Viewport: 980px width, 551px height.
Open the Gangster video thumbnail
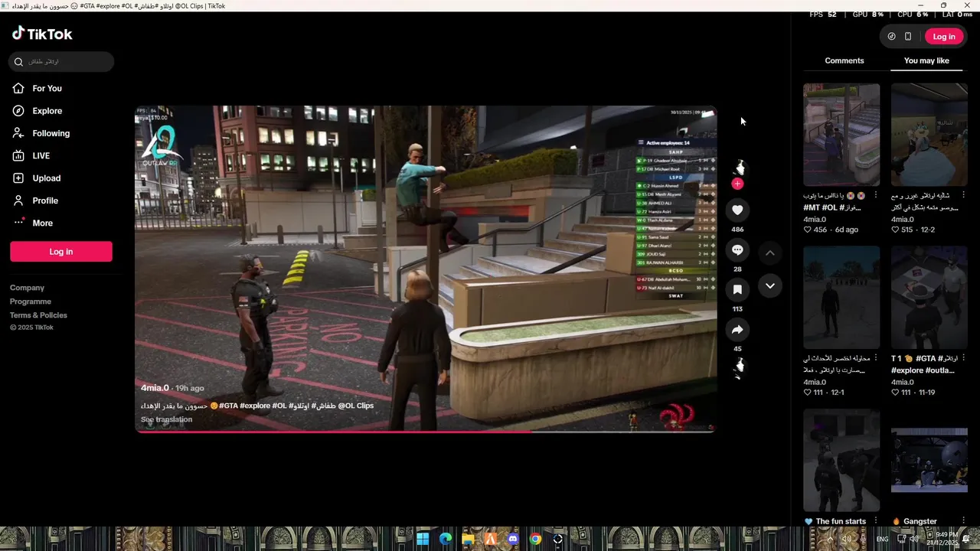(x=929, y=461)
